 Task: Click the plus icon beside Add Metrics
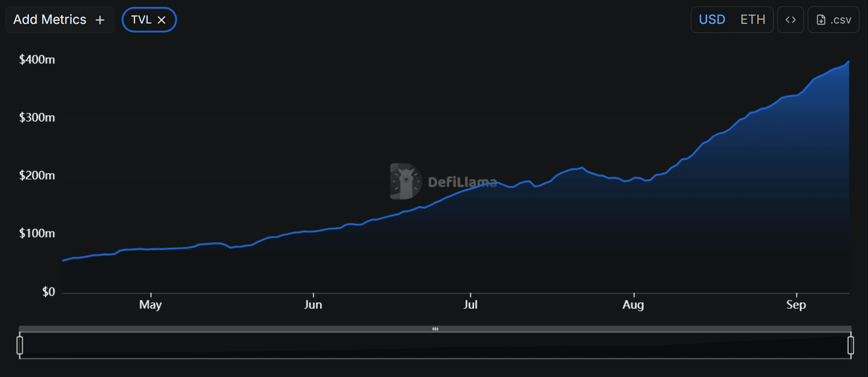coord(100,20)
